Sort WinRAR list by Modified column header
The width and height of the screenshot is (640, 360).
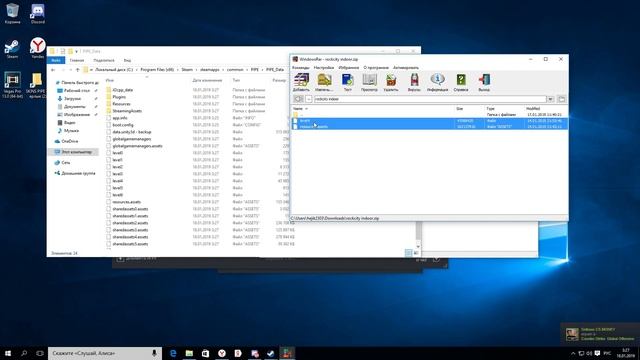[533, 109]
